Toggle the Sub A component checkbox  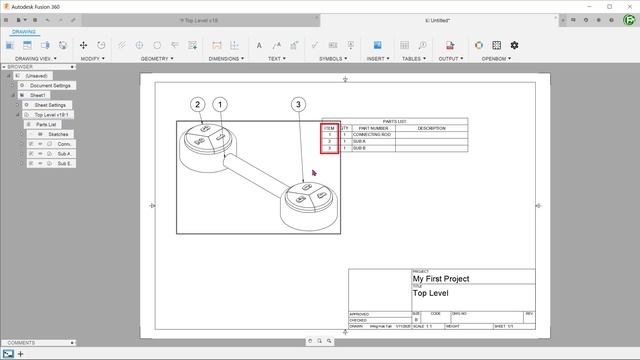(x=31, y=154)
